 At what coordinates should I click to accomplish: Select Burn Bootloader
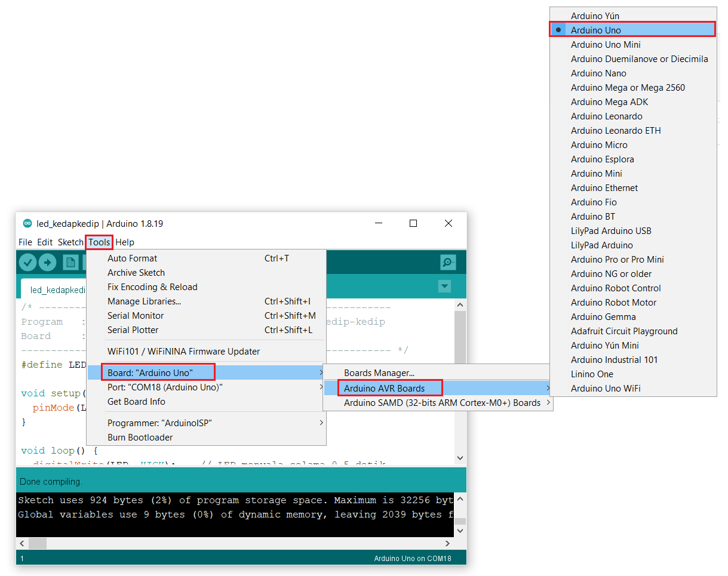207,438
